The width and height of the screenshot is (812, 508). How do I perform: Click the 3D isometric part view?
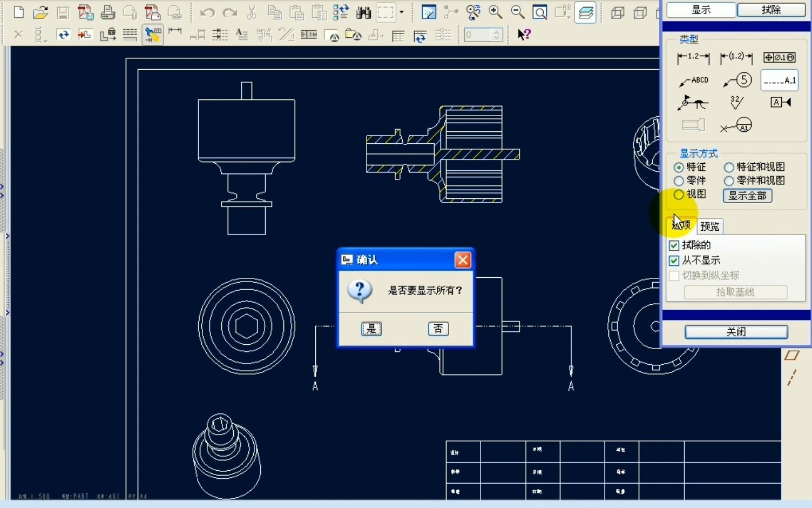227,457
